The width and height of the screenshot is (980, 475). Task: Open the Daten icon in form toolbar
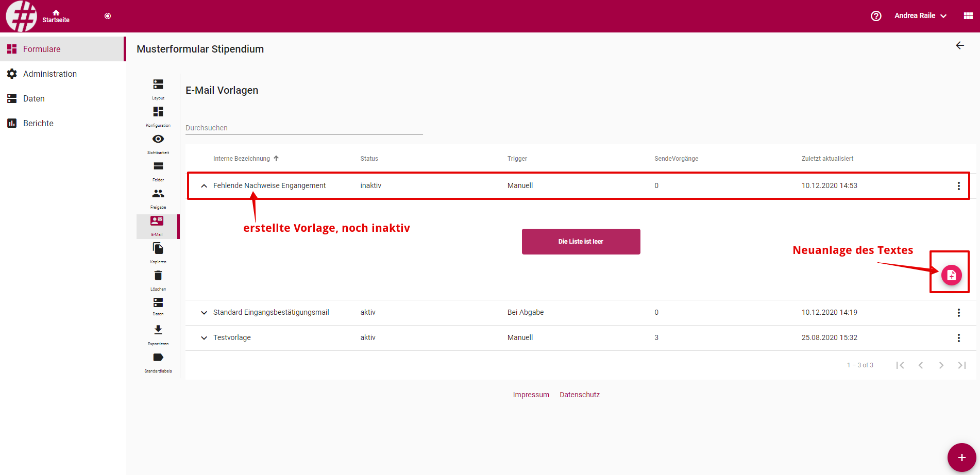pyautogui.click(x=158, y=302)
